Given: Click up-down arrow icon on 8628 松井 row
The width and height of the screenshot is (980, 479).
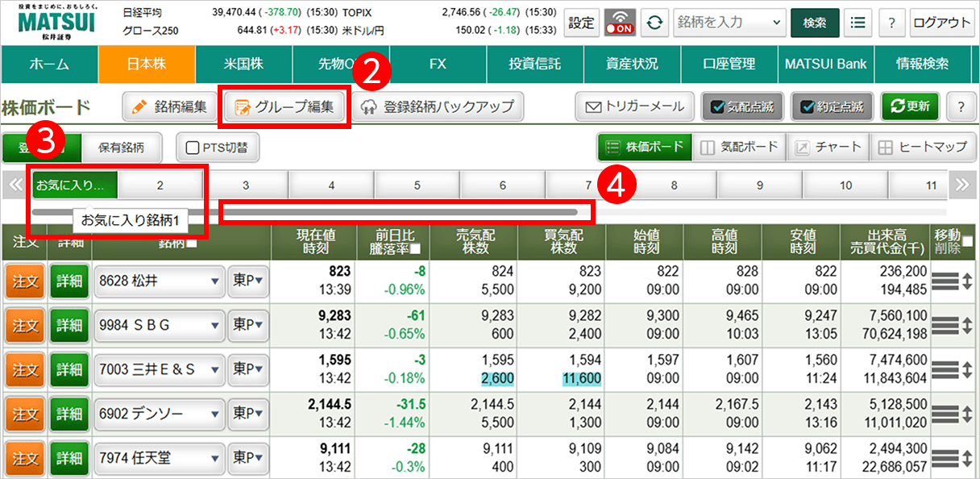Looking at the screenshot, I should (x=967, y=281).
